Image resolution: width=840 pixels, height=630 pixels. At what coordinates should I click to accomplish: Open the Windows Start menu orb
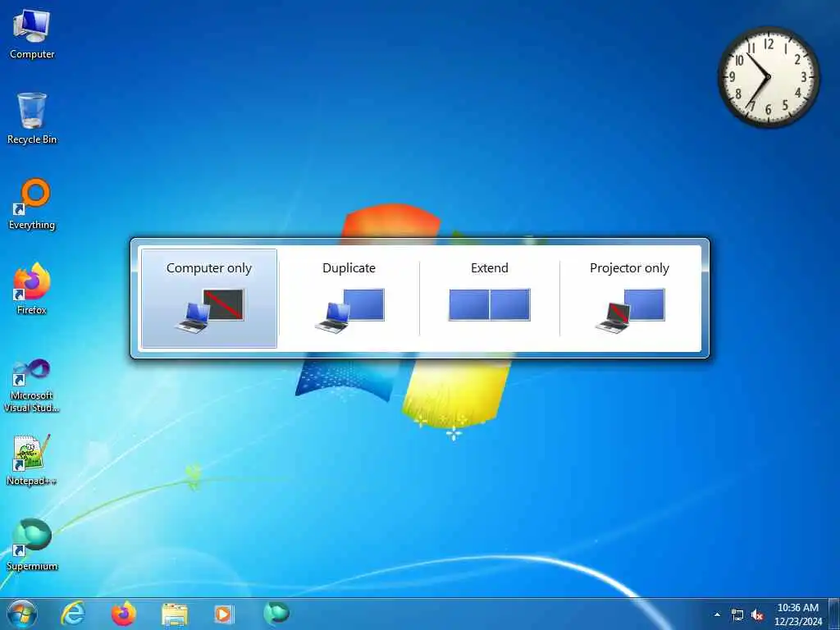(22, 614)
